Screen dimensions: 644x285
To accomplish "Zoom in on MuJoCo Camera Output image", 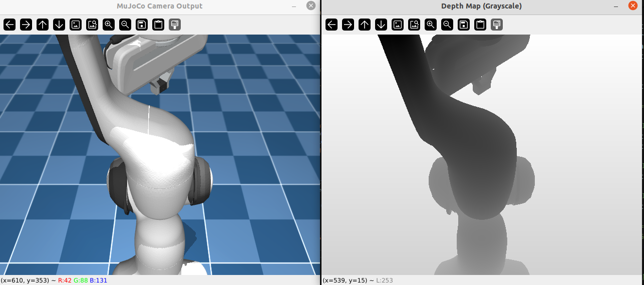I will tap(109, 24).
